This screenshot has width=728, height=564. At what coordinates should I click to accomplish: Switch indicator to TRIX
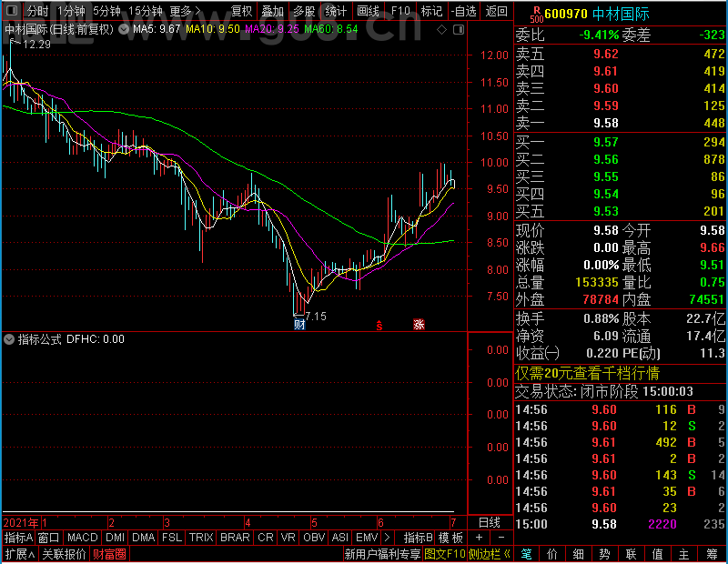tap(201, 538)
